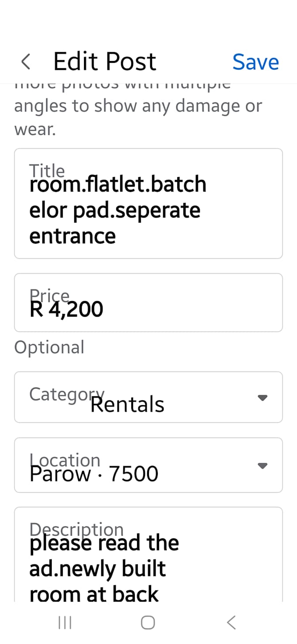Open the Location dropdown arrow
Viewport: 297px width, 644px height.
tap(263, 465)
